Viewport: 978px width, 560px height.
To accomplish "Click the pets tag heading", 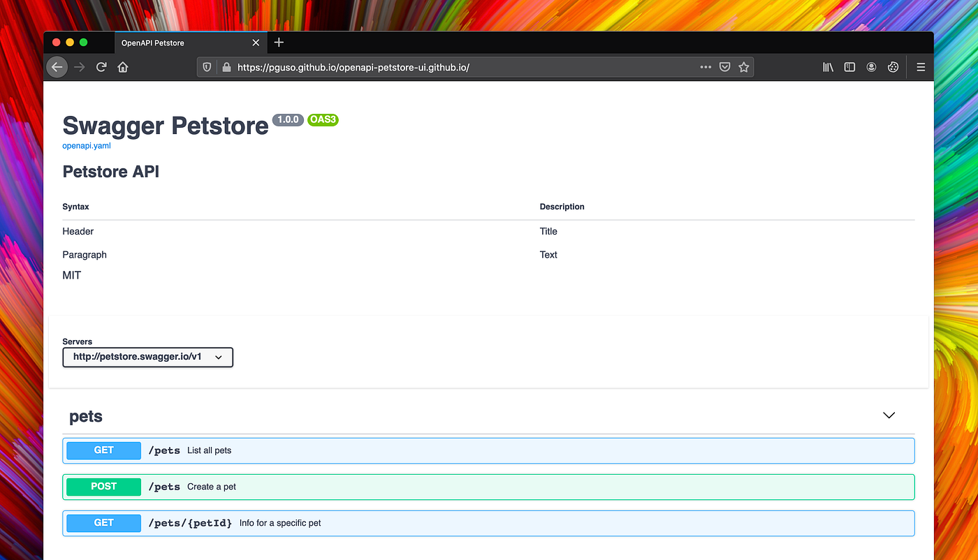I will [x=86, y=417].
